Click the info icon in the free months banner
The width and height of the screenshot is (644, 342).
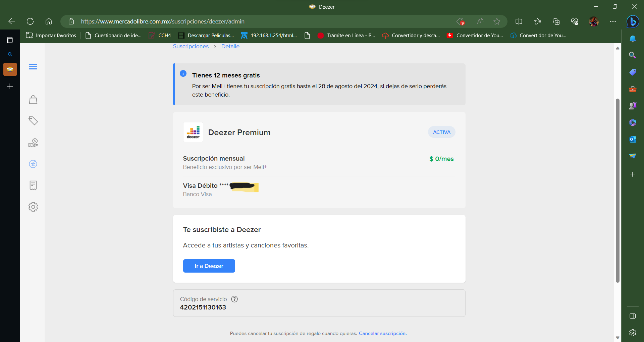tap(183, 73)
